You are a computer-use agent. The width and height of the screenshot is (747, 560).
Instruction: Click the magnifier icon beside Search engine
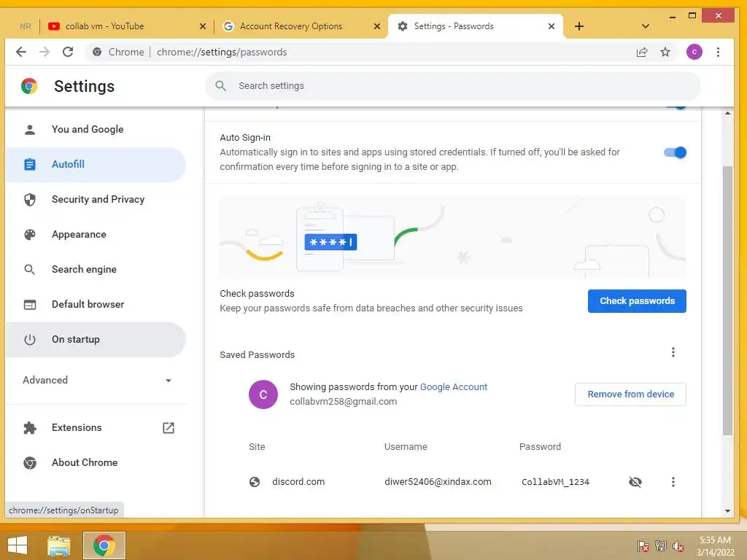point(29,270)
